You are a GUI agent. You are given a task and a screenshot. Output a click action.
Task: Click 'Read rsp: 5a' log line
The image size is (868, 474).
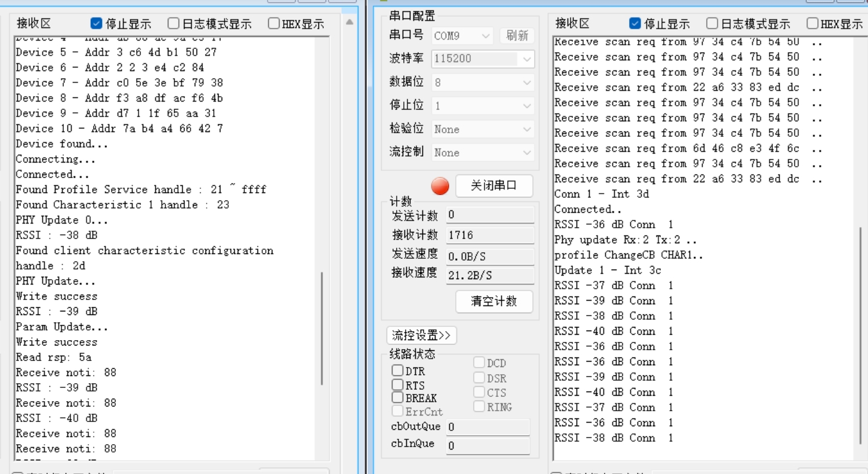pos(54,357)
